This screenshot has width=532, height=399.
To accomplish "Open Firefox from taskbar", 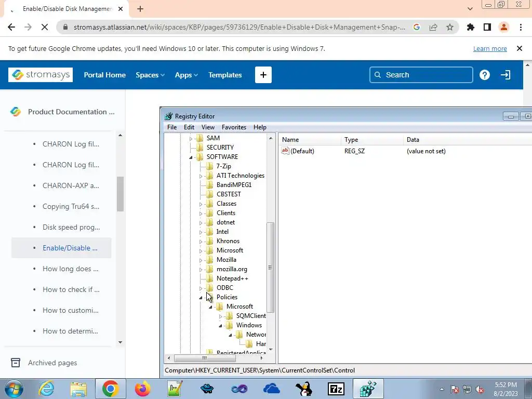I will (x=142, y=389).
